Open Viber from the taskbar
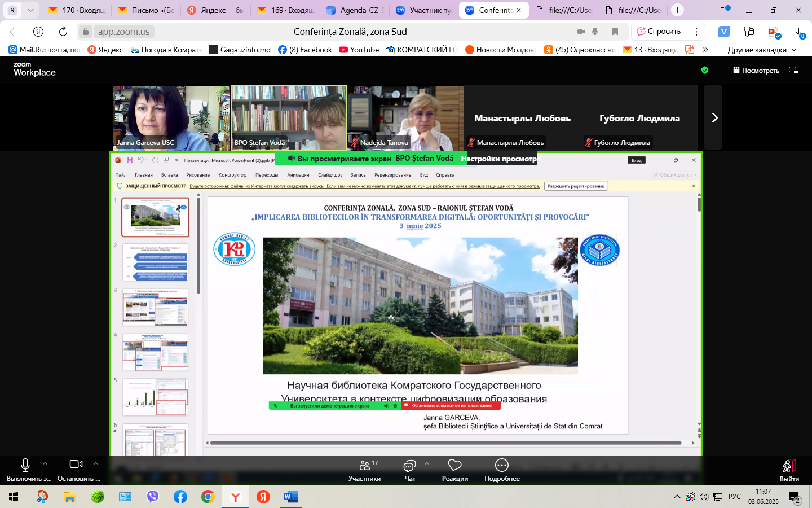This screenshot has width=812, height=508. tap(153, 497)
